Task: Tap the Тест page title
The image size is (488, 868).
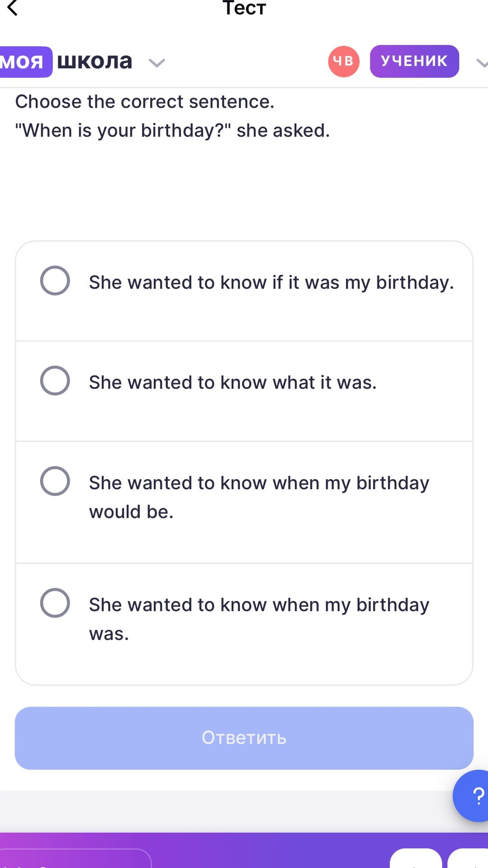Action: pyautogui.click(x=244, y=8)
